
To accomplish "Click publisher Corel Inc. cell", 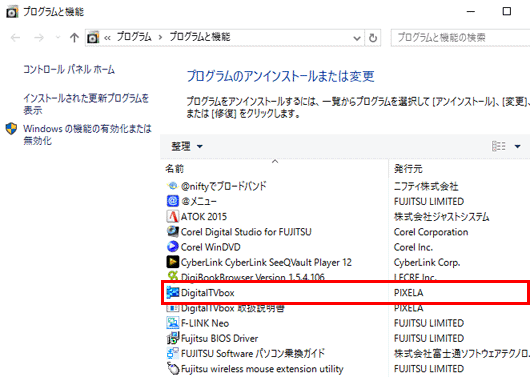I will tap(413, 247).
